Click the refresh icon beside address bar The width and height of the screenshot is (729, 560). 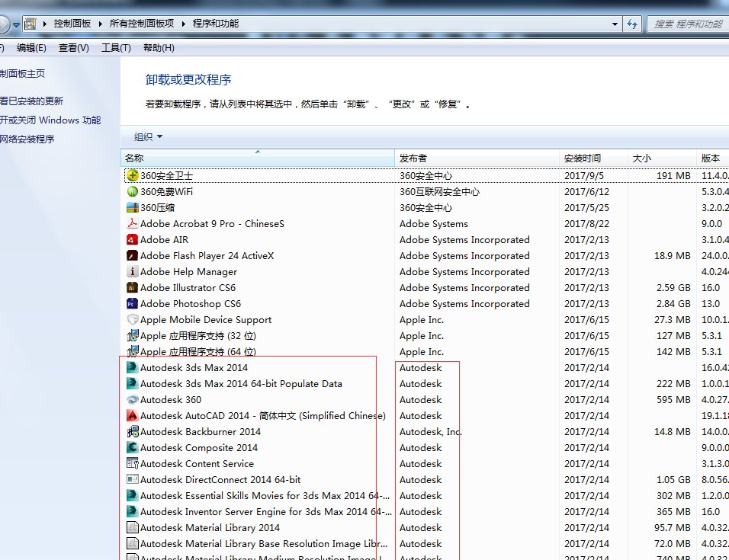633,24
